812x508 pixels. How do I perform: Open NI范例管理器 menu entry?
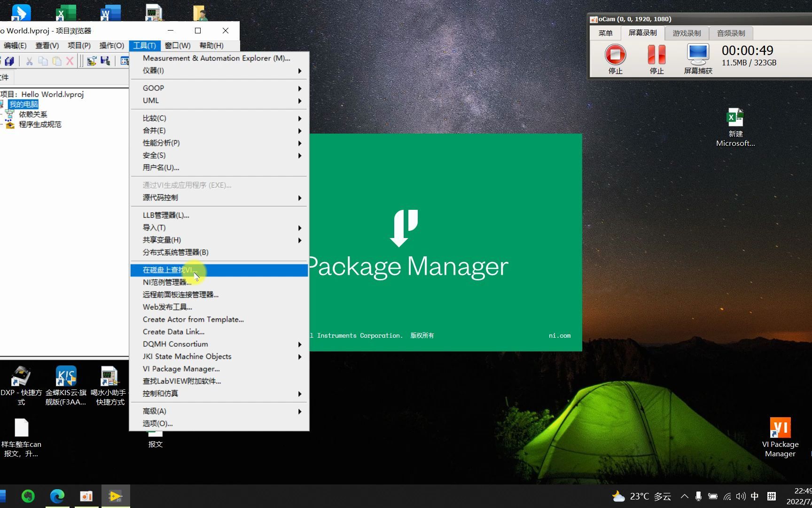click(219, 282)
